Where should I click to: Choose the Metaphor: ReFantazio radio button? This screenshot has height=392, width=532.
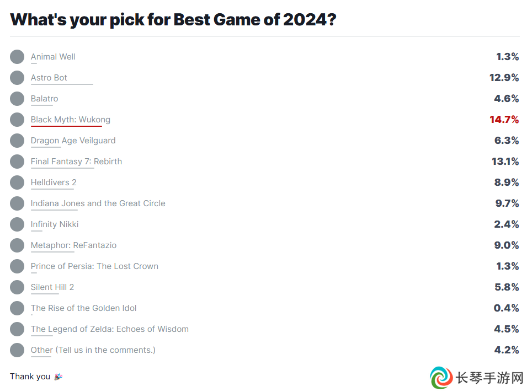click(17, 245)
